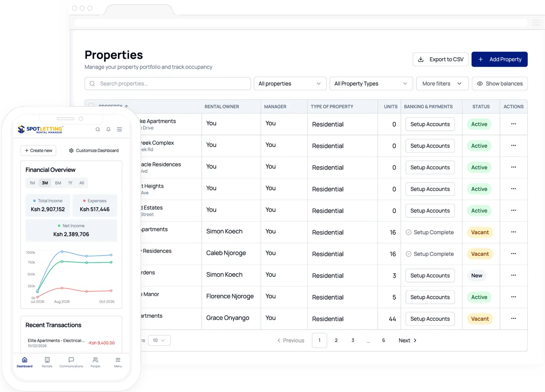545x392 pixels.
Task: Tap the search icon in the phone header
Action: [x=98, y=129]
